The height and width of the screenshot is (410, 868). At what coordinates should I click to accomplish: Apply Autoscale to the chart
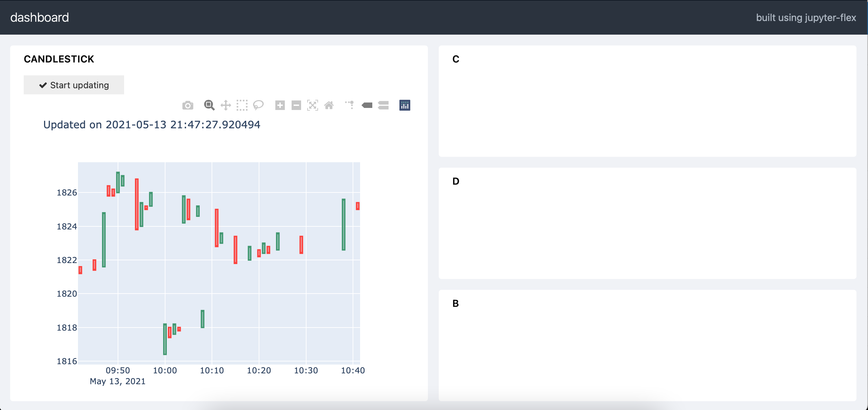(x=313, y=105)
